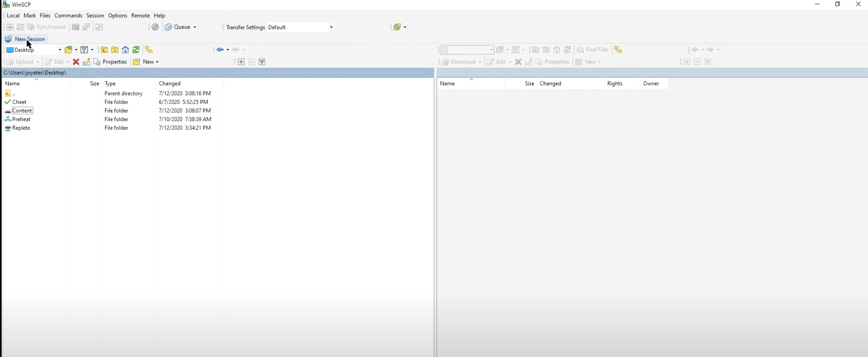Click the local forward arrow icon

tap(236, 50)
